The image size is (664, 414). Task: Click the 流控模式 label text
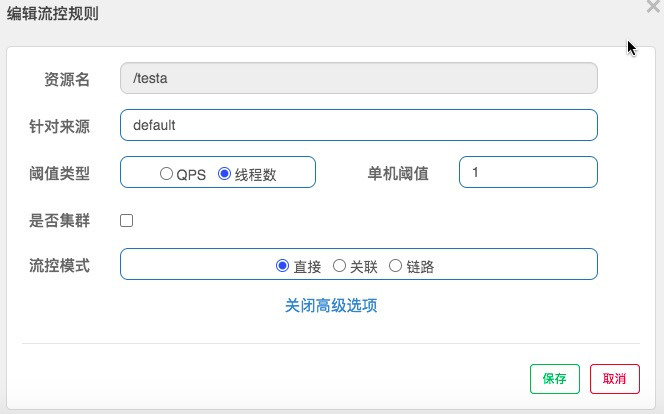pos(60,266)
